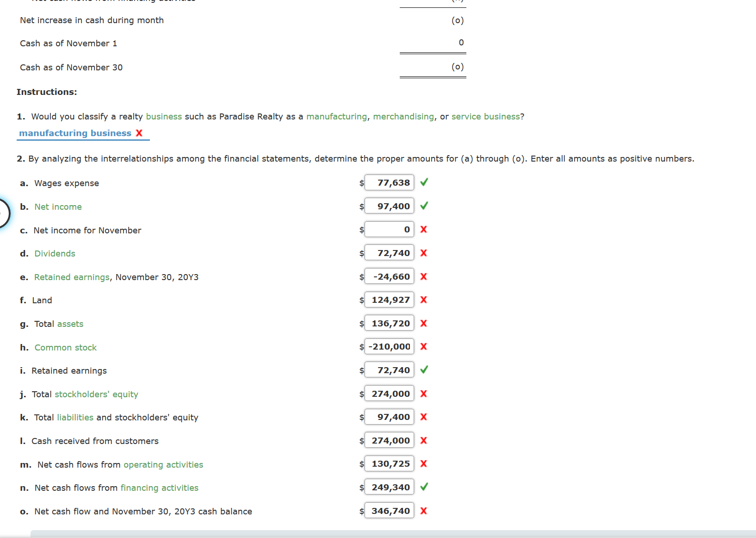Open the service business link

click(484, 116)
